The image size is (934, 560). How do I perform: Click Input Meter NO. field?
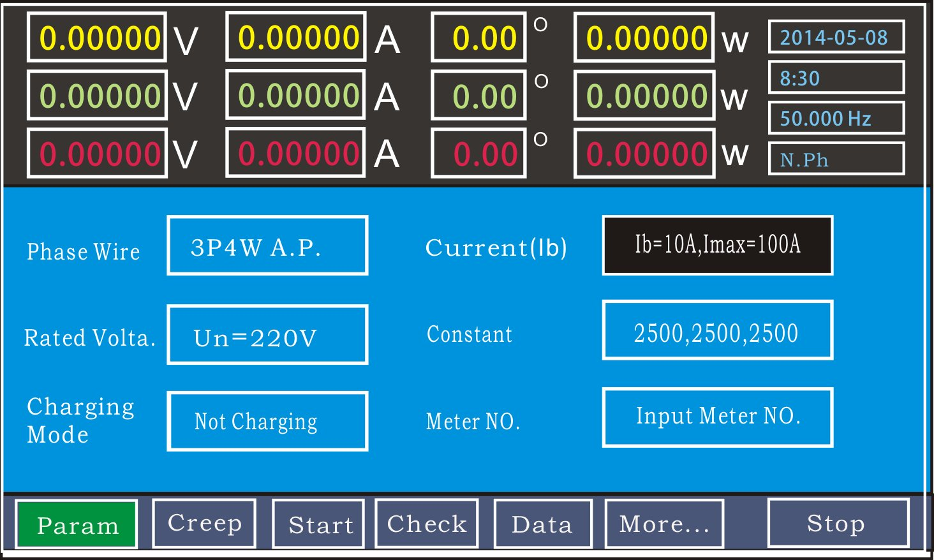pyautogui.click(x=717, y=416)
